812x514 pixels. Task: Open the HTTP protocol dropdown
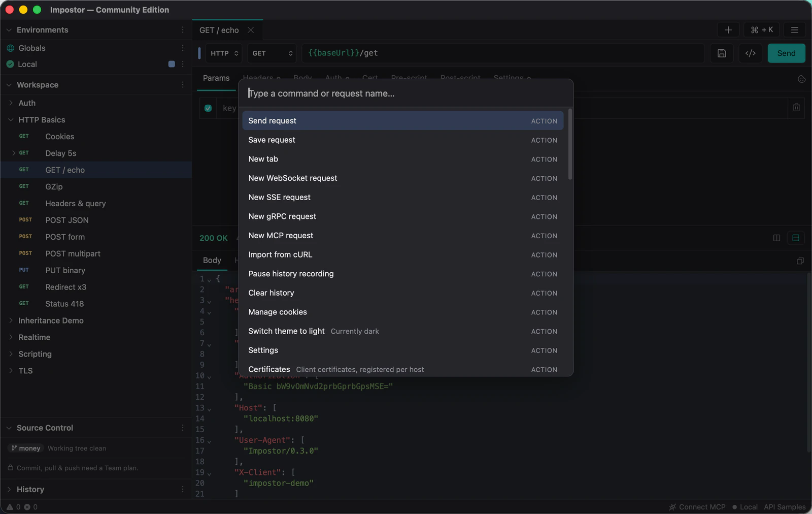224,53
